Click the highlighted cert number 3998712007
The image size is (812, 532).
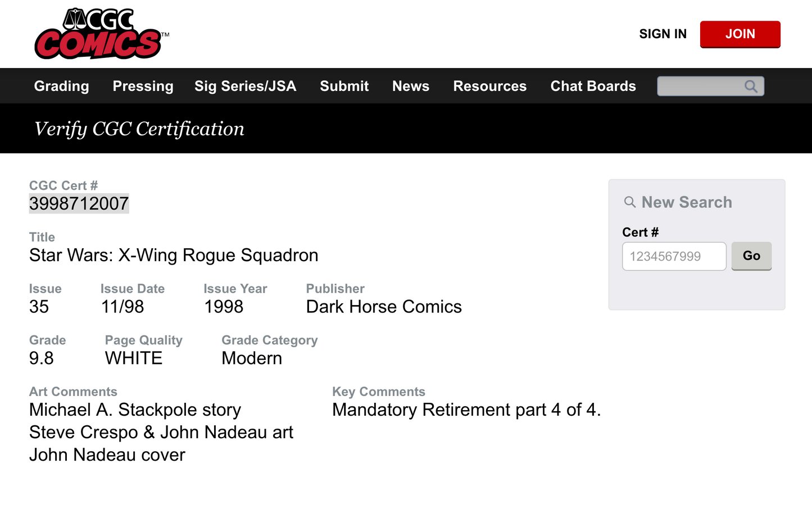pyautogui.click(x=79, y=203)
